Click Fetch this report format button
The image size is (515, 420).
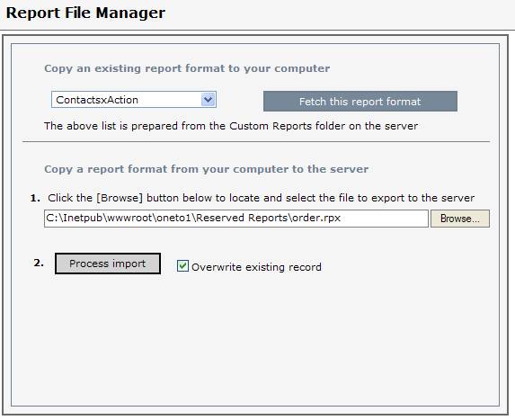(x=360, y=102)
